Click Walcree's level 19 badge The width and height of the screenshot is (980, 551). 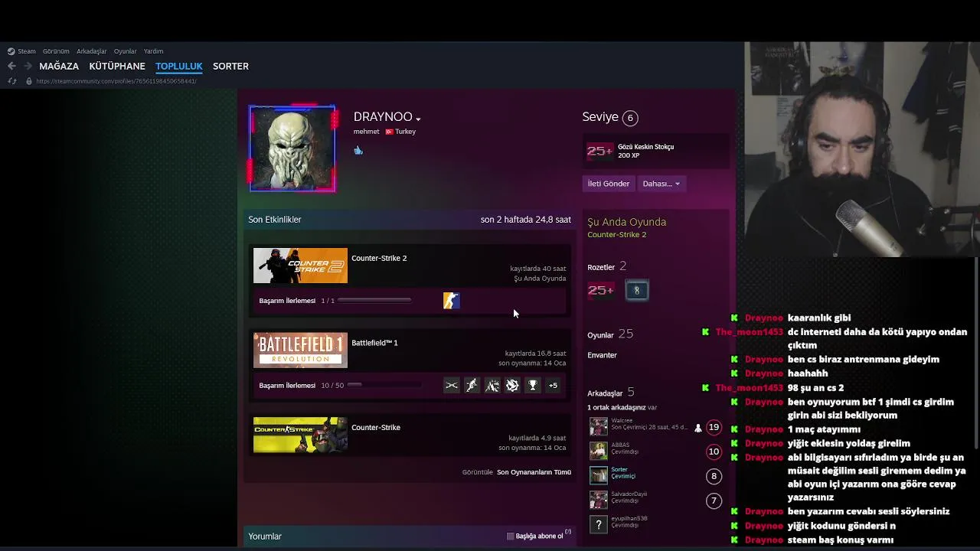tap(714, 428)
